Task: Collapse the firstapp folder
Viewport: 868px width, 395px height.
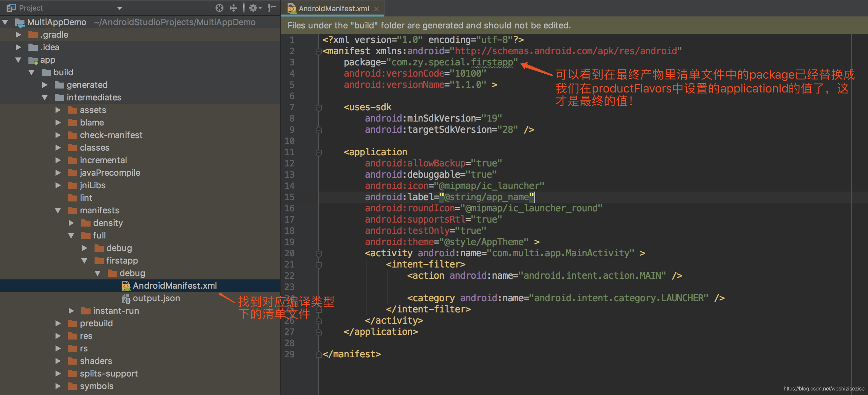Action: 84,261
